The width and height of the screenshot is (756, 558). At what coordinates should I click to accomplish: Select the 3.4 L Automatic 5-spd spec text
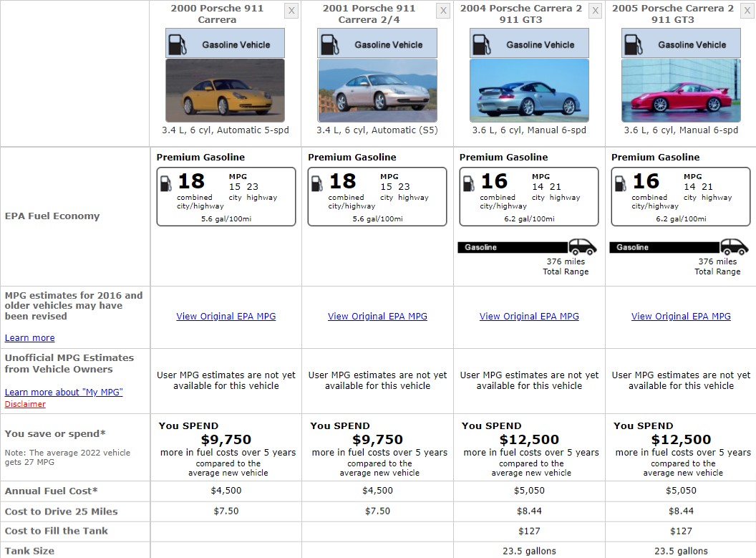click(x=226, y=130)
